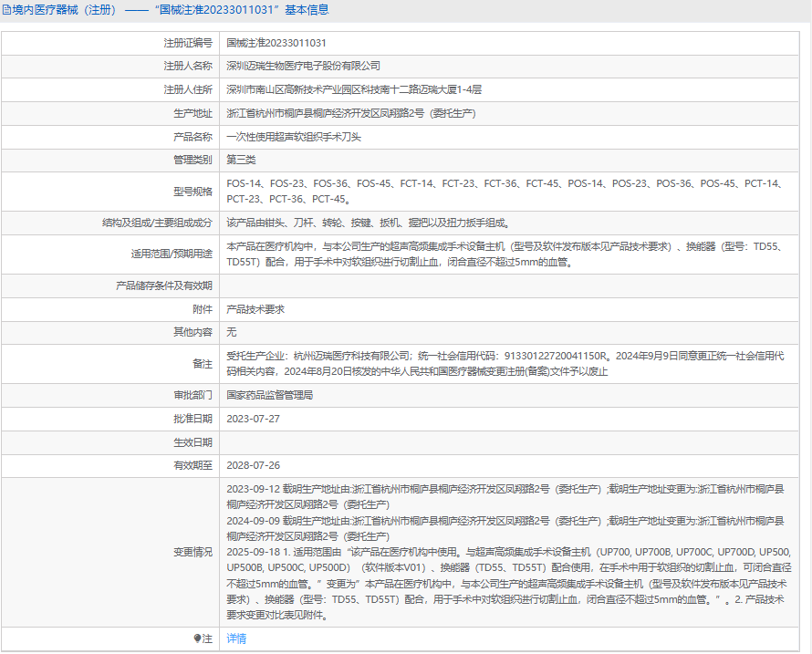Click the 2025-09-18 change record entry
Image resolution: width=812 pixels, height=654 pixels.
point(508,584)
